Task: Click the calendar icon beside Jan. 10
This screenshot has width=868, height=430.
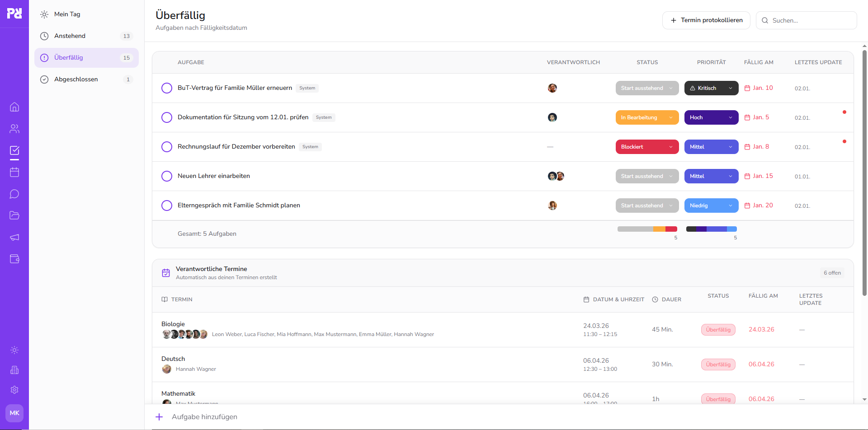Action: (x=747, y=88)
